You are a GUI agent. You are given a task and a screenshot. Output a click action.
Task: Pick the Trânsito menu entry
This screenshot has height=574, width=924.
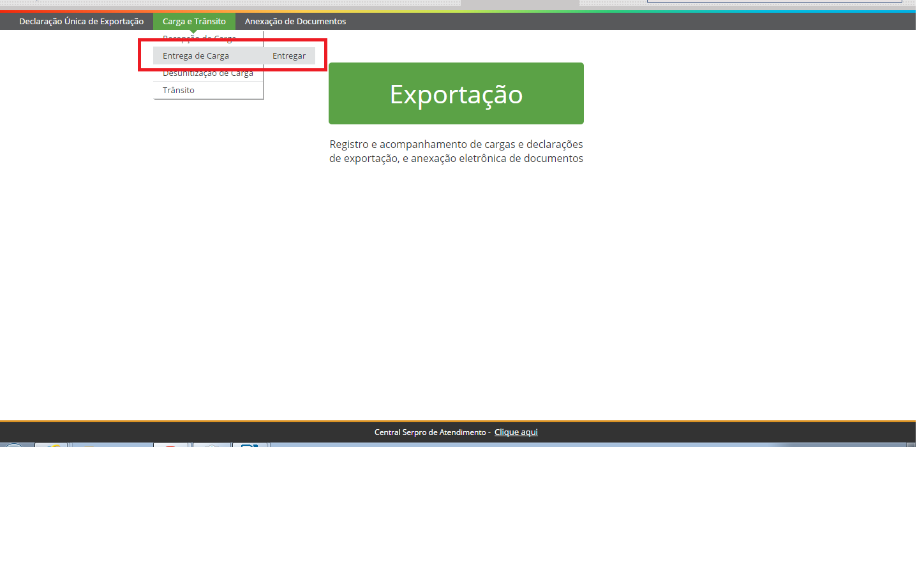coord(179,90)
